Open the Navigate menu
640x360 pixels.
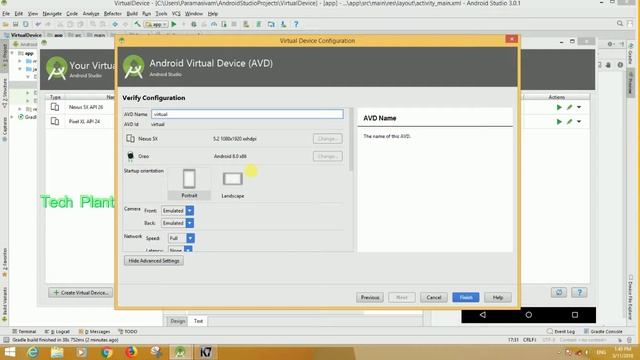tap(52, 13)
